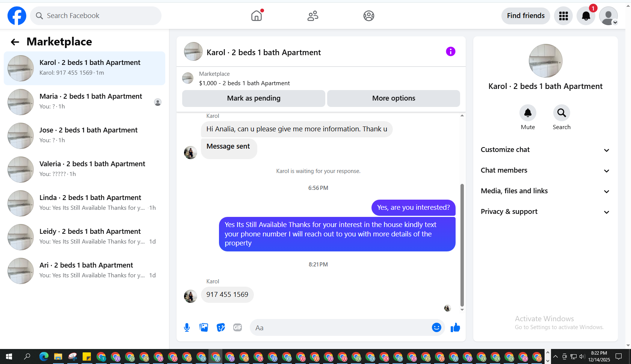Send a thumbs-up like
The height and width of the screenshot is (364, 631).
[x=455, y=328]
